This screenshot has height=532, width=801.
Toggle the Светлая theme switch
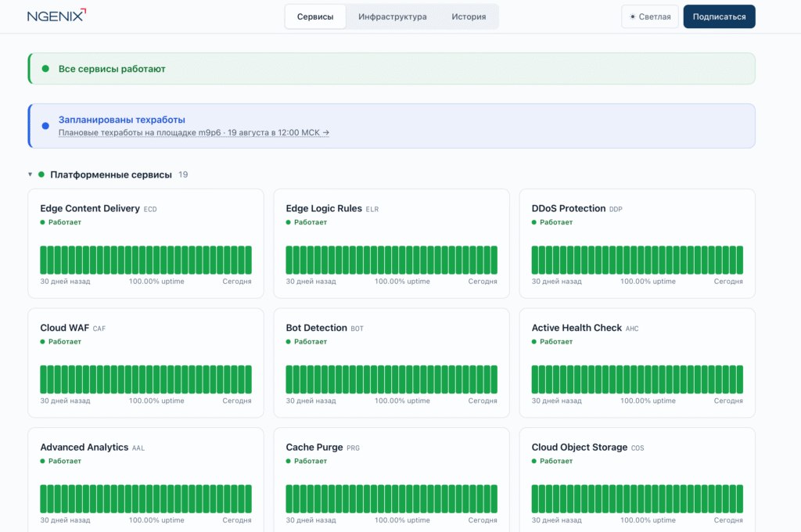point(650,17)
